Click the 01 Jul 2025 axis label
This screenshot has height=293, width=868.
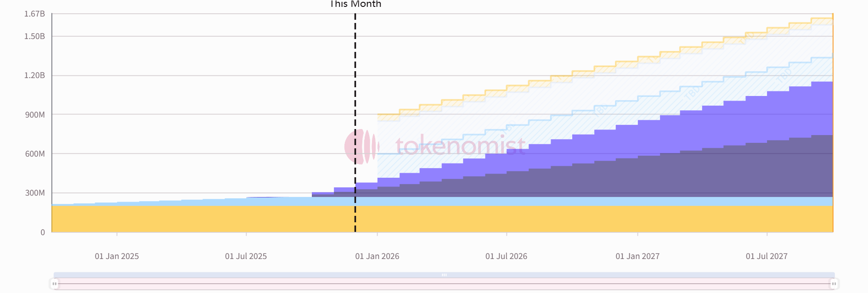[246, 256]
